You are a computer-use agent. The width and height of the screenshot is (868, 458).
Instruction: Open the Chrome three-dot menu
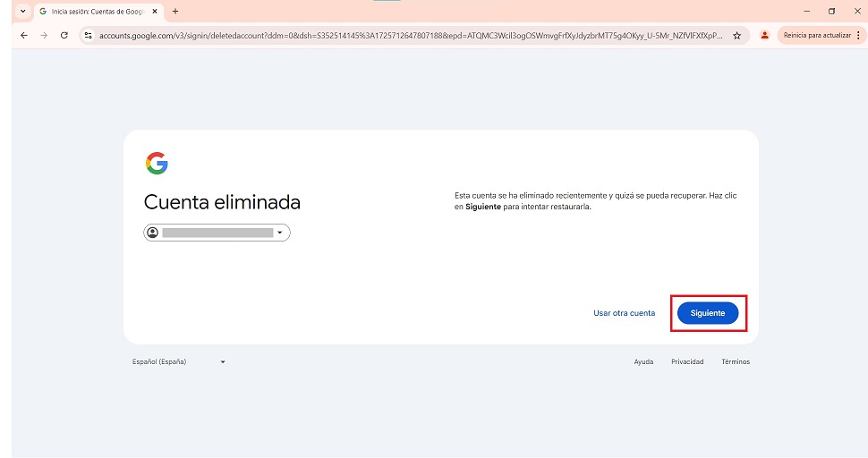(x=858, y=36)
